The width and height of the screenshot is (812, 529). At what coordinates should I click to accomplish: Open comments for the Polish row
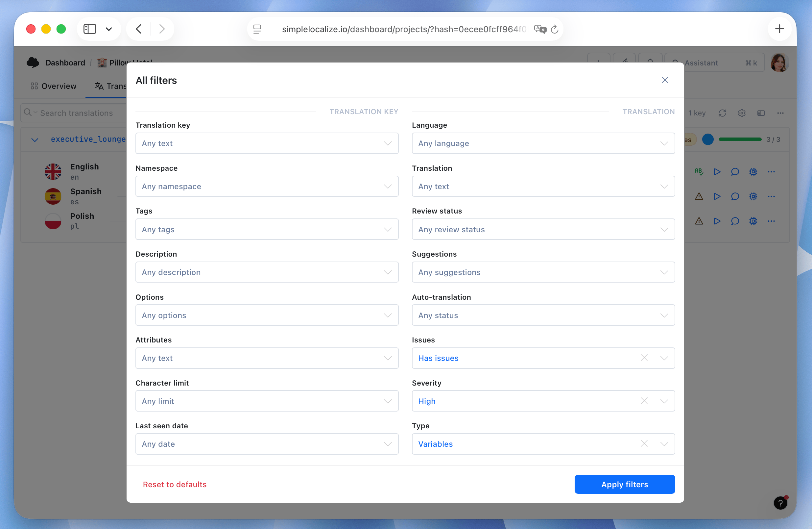pyautogui.click(x=735, y=221)
